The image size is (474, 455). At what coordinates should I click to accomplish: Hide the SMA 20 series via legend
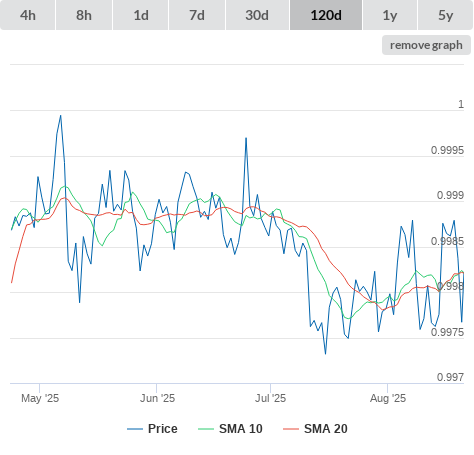pyautogui.click(x=315, y=429)
